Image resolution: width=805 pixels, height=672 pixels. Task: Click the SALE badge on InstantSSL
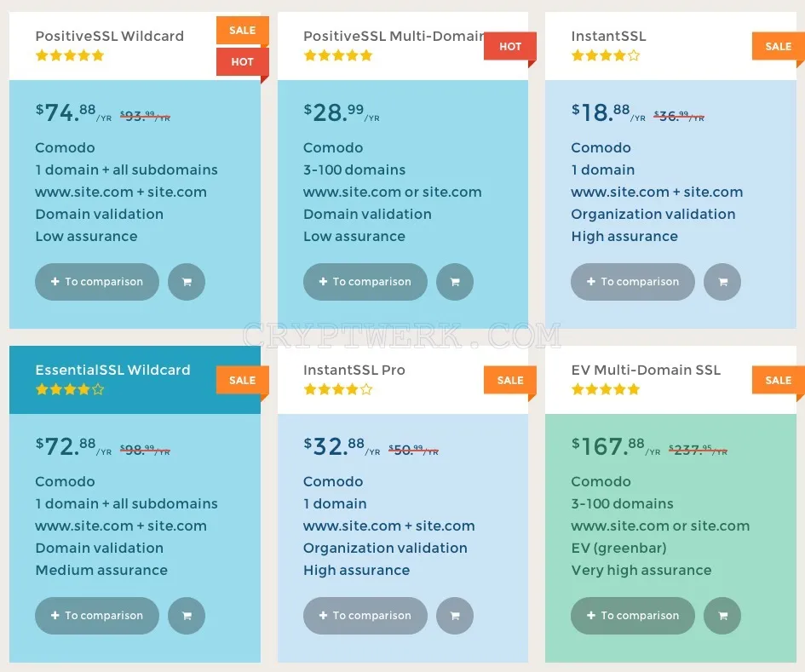779,47
